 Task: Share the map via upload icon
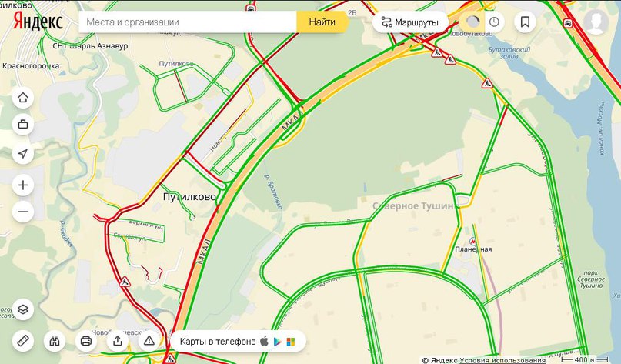point(117,341)
